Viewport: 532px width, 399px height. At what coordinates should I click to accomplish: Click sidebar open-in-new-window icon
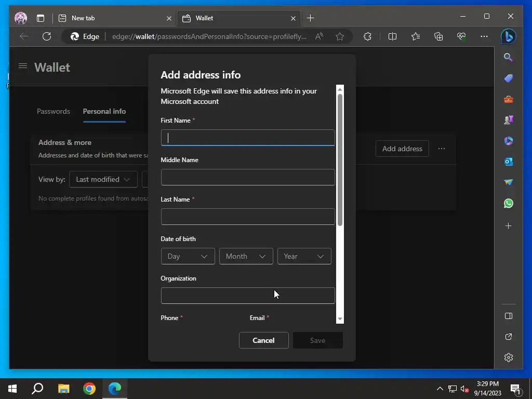tap(508, 337)
